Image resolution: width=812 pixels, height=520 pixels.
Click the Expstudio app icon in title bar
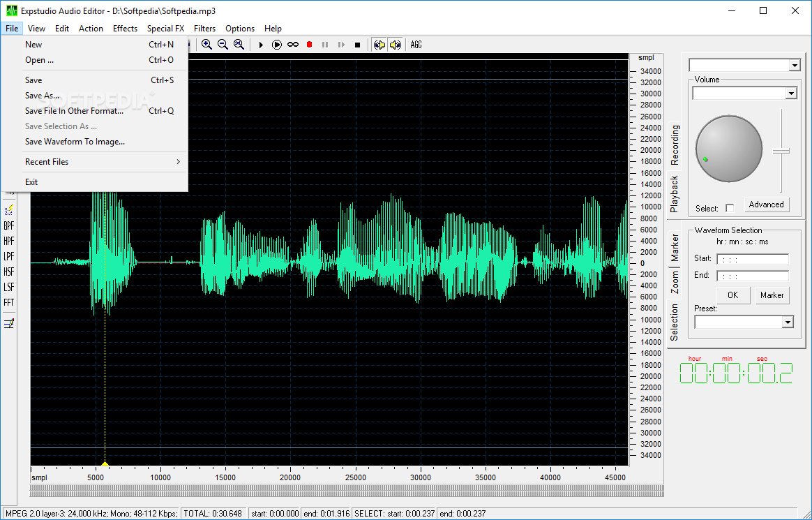[x=11, y=11]
